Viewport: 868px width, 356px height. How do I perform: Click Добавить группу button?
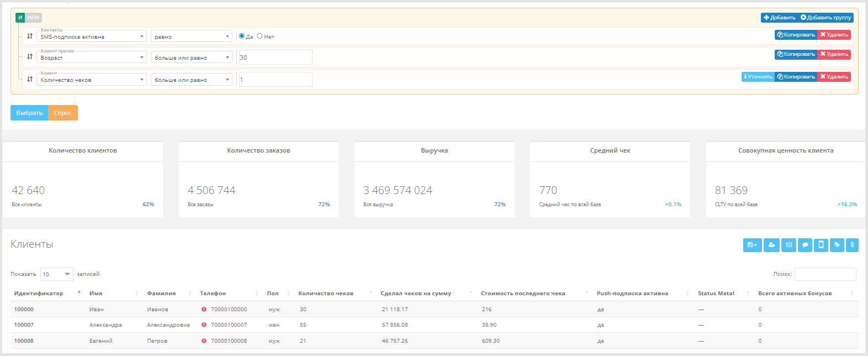(x=826, y=18)
